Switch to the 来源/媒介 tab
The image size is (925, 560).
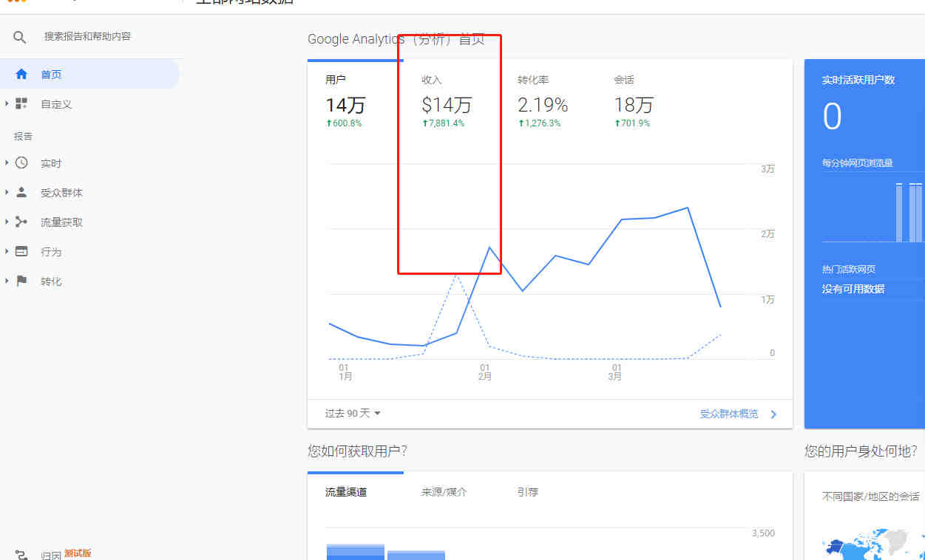(444, 491)
